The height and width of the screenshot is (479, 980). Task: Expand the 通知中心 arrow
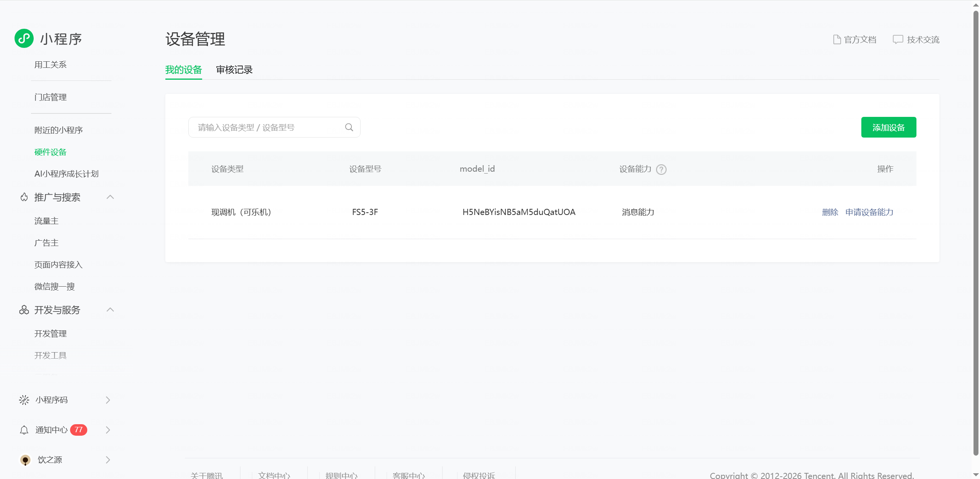[x=108, y=430]
